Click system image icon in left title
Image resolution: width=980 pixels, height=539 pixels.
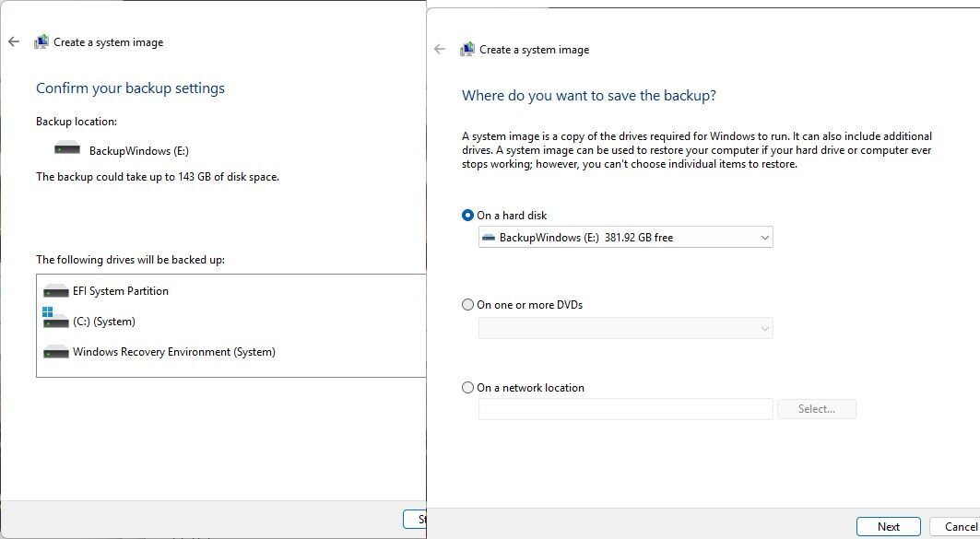[x=41, y=42]
